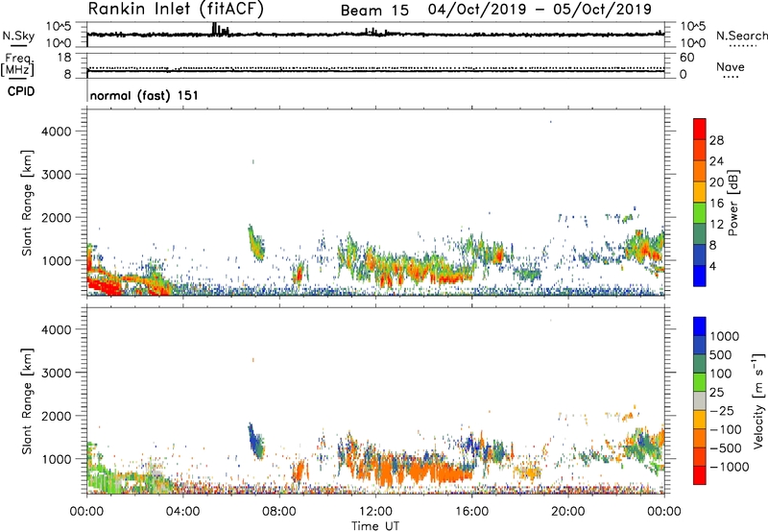The height and width of the screenshot is (532, 768).
Task: Click the leftmost 00:00 time tick label
Action: point(86,512)
